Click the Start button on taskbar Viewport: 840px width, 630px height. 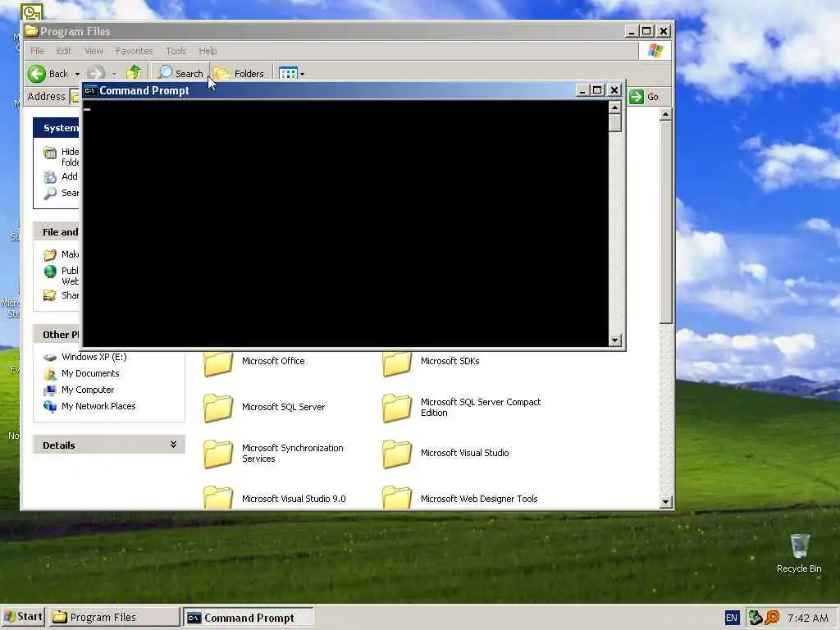pos(23,617)
